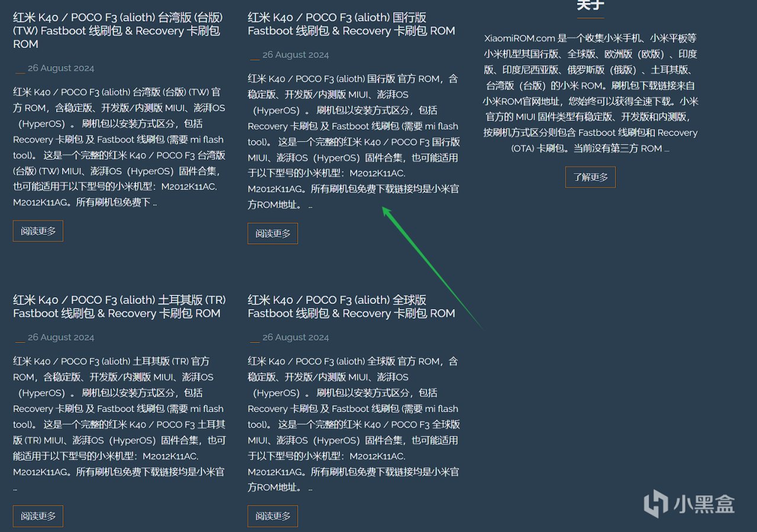
Task: Click the 国行版 article excerpt text
Action: (x=353, y=142)
